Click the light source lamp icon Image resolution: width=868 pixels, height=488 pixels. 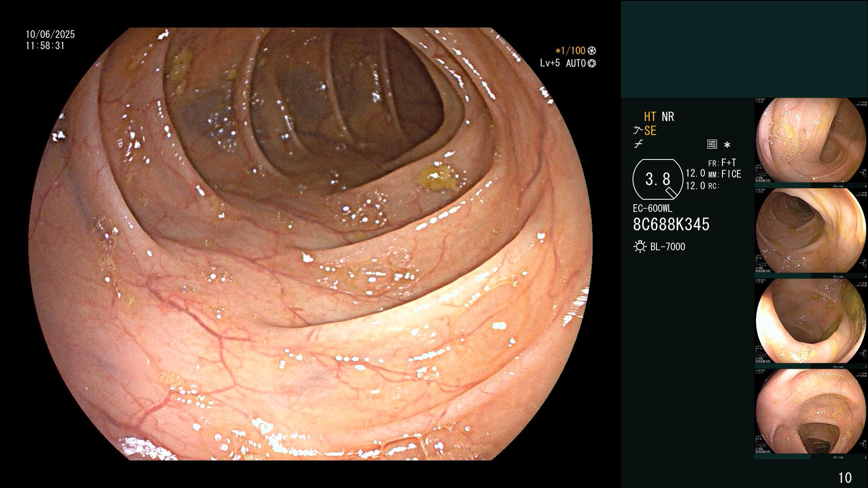coord(640,247)
